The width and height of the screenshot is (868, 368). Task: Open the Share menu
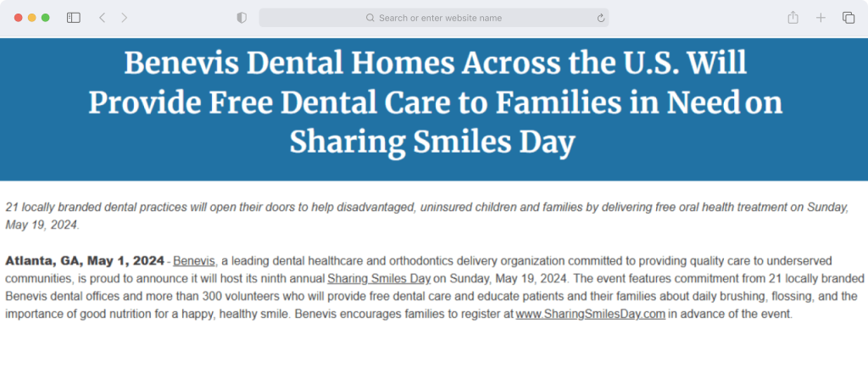pyautogui.click(x=793, y=18)
